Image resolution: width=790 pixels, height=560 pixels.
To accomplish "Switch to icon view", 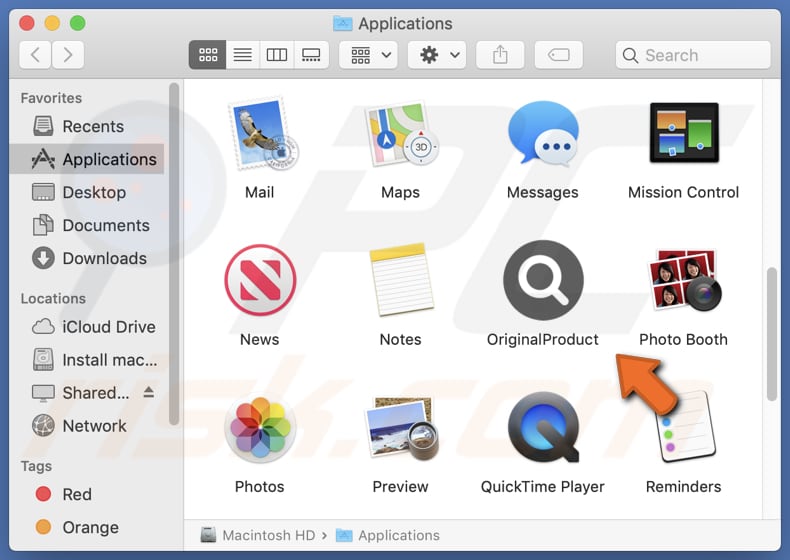I will tap(208, 54).
